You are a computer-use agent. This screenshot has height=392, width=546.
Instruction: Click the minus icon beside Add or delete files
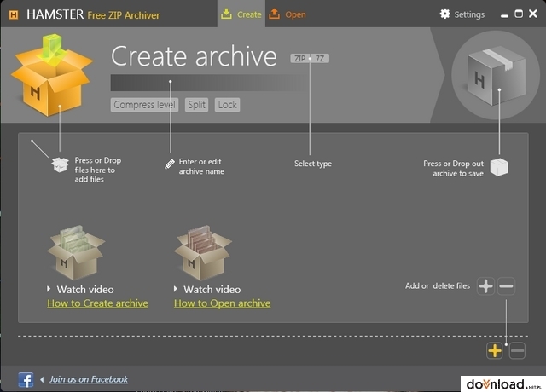506,286
